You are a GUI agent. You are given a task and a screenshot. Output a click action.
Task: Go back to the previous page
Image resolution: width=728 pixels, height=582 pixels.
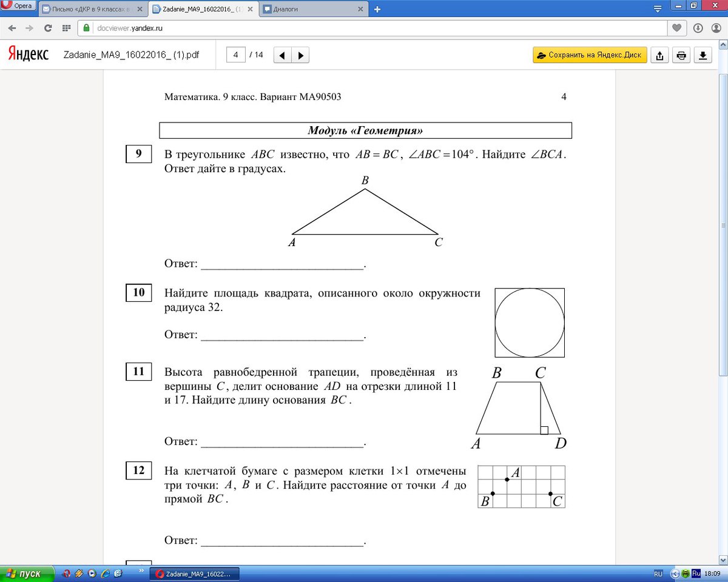point(12,28)
